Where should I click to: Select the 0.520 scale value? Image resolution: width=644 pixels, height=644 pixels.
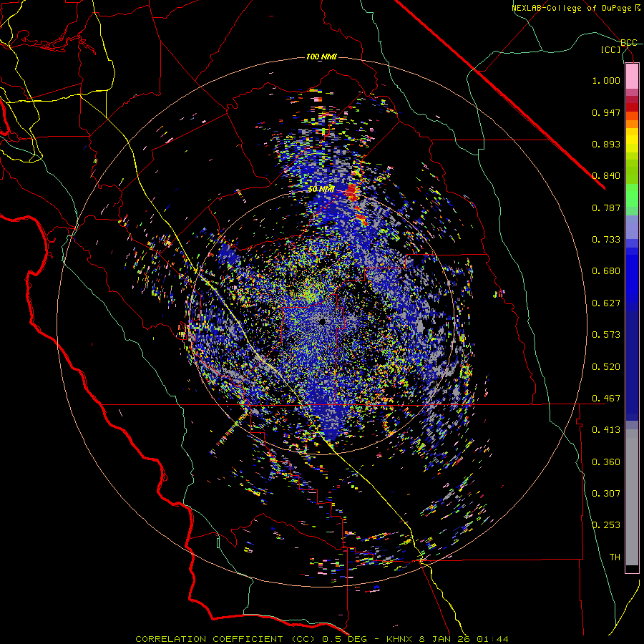606,367
